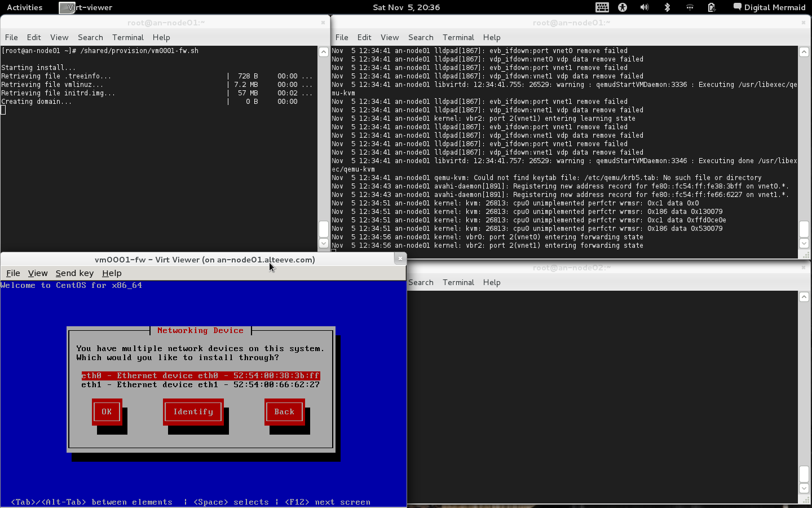The width and height of the screenshot is (812, 508).
Task: Click scrollbar thumb in right an-node01 terminal
Action: 804,229
